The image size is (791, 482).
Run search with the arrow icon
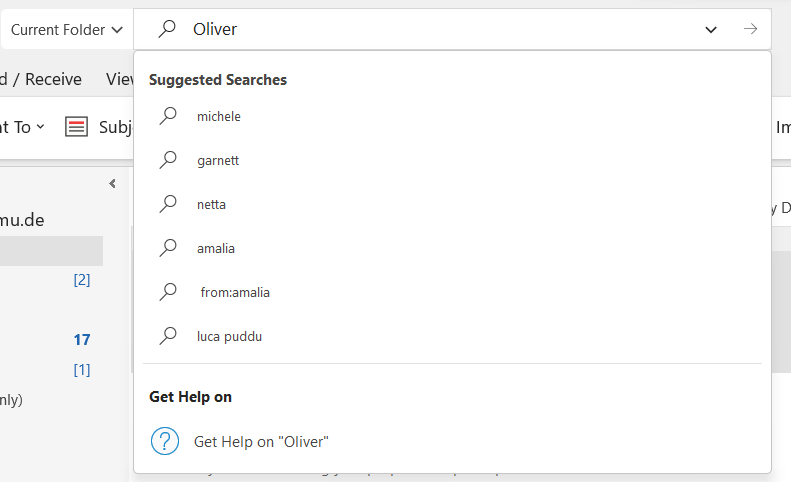(x=750, y=29)
